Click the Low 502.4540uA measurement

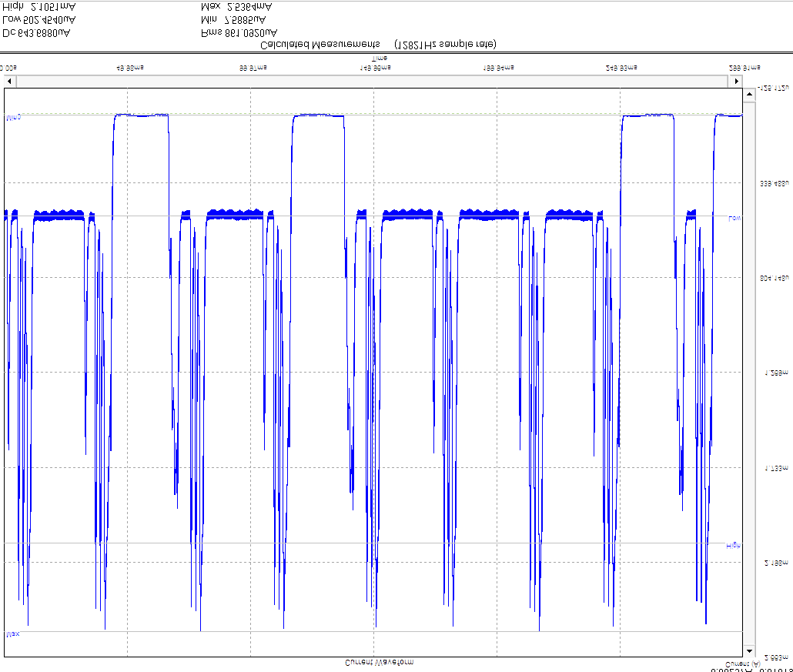[39, 20]
